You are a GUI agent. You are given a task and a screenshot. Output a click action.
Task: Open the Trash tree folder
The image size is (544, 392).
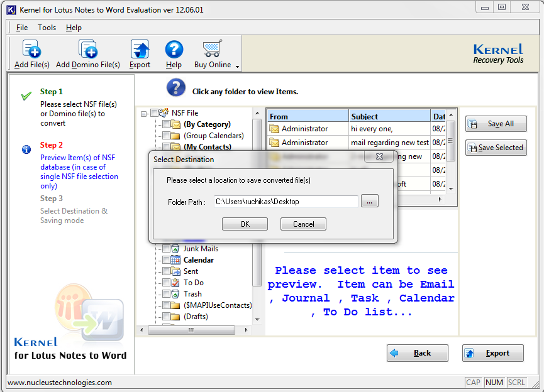[x=192, y=294]
